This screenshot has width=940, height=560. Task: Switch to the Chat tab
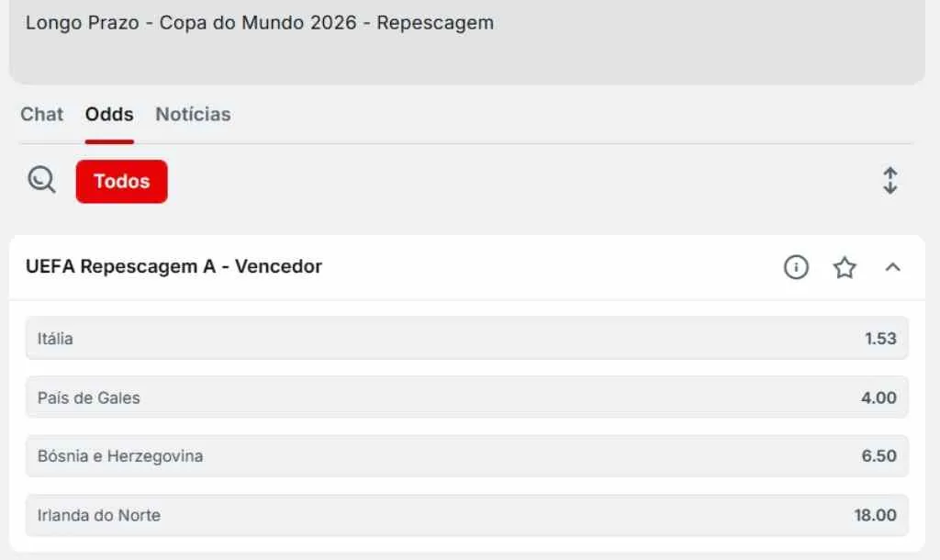[x=40, y=114]
